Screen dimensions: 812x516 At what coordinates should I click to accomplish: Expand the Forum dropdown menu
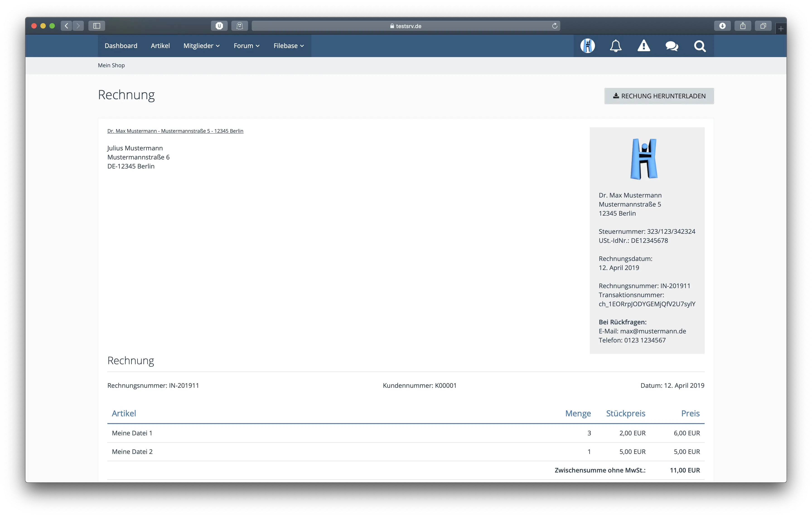(x=246, y=46)
